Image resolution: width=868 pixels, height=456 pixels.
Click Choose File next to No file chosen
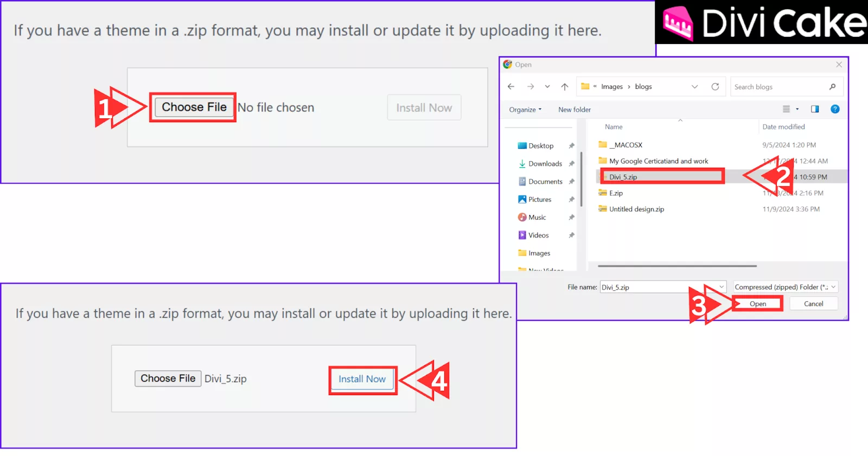click(x=194, y=107)
